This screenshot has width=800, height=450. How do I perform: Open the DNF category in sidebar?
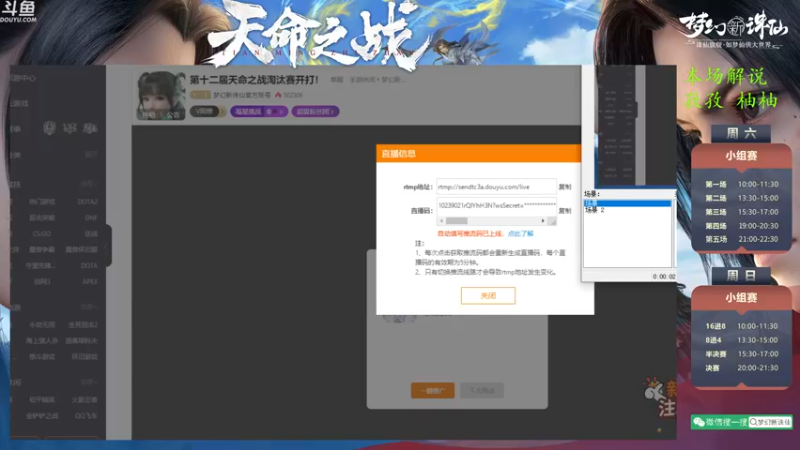point(91,218)
